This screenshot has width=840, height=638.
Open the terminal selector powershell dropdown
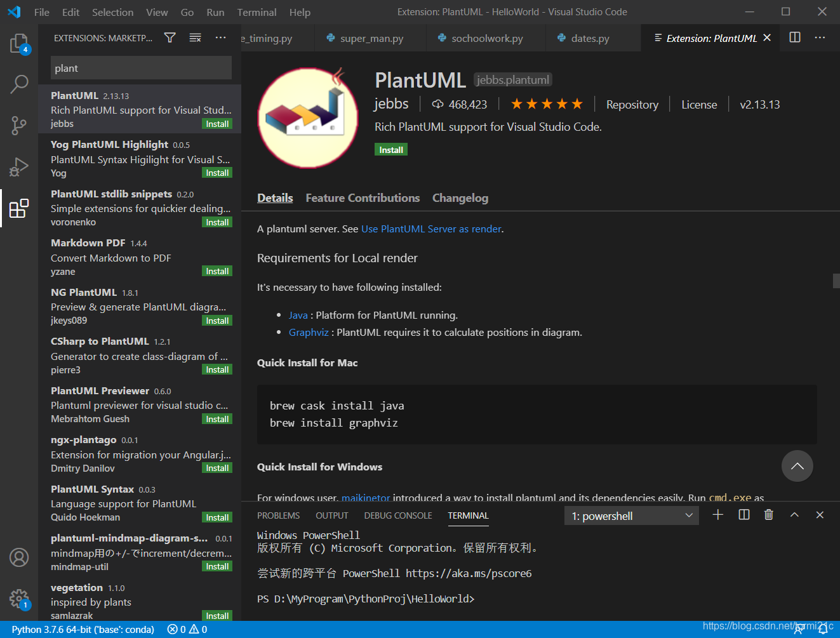point(632,515)
